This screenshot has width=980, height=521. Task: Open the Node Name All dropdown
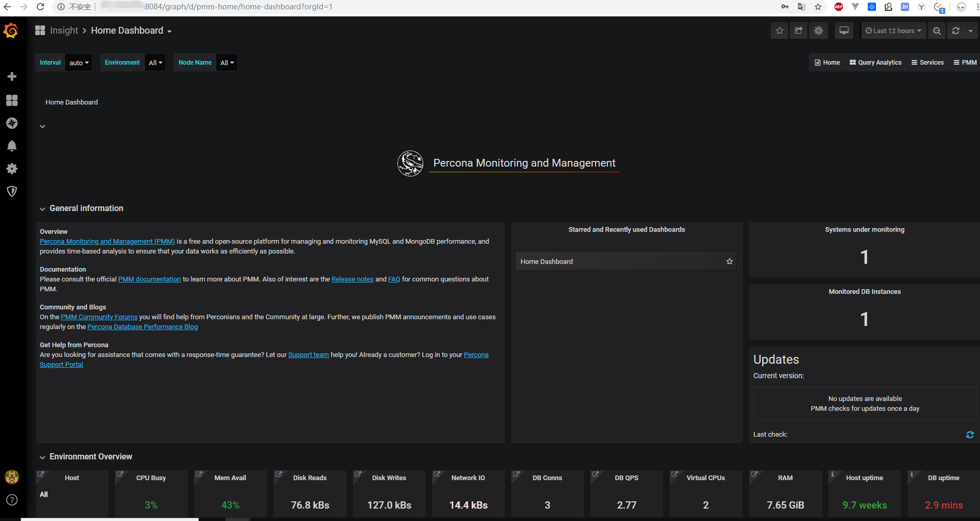click(x=227, y=63)
